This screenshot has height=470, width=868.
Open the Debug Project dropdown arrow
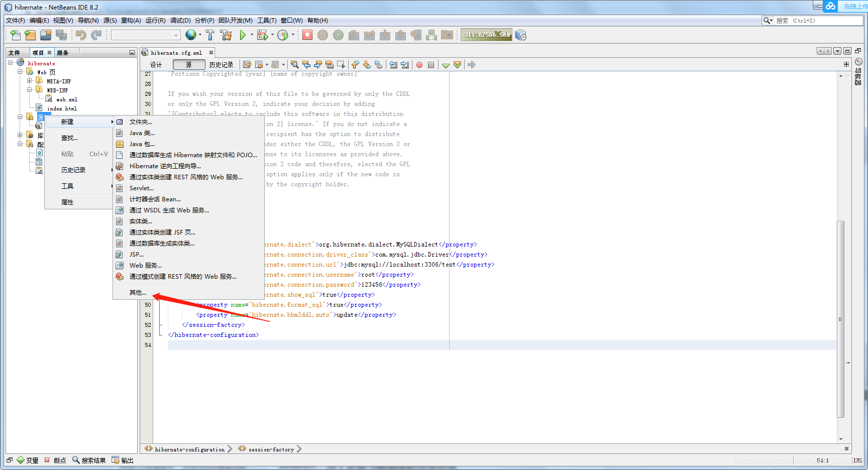[272, 35]
